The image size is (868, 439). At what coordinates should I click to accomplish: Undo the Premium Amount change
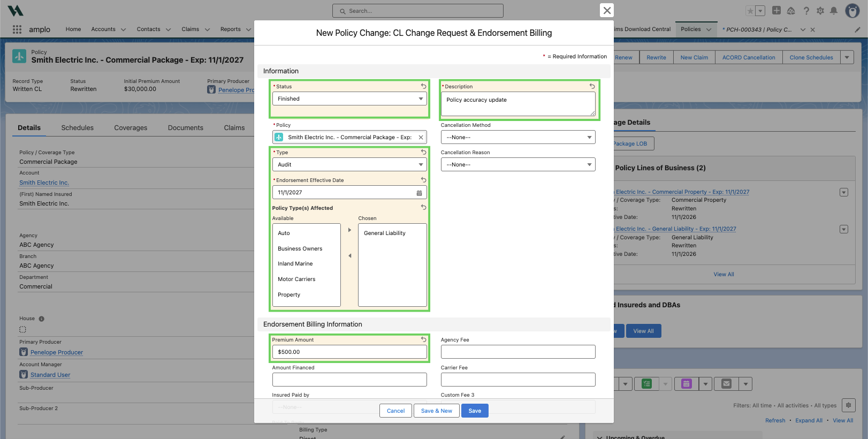pos(423,339)
